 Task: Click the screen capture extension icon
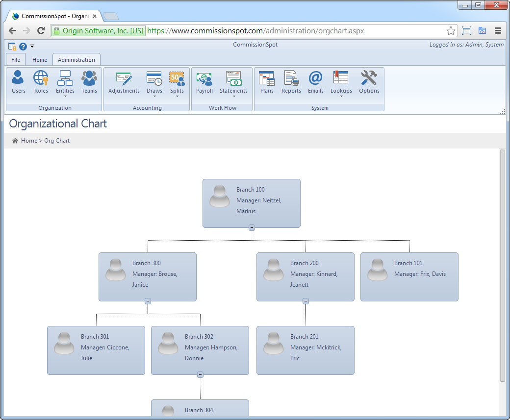pyautogui.click(x=466, y=31)
